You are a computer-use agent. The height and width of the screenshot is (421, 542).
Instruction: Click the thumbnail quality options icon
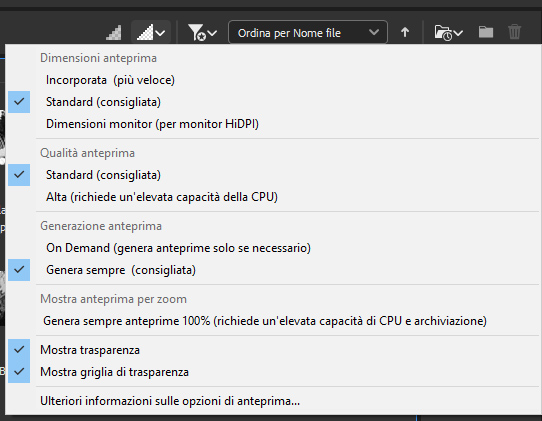click(x=145, y=33)
